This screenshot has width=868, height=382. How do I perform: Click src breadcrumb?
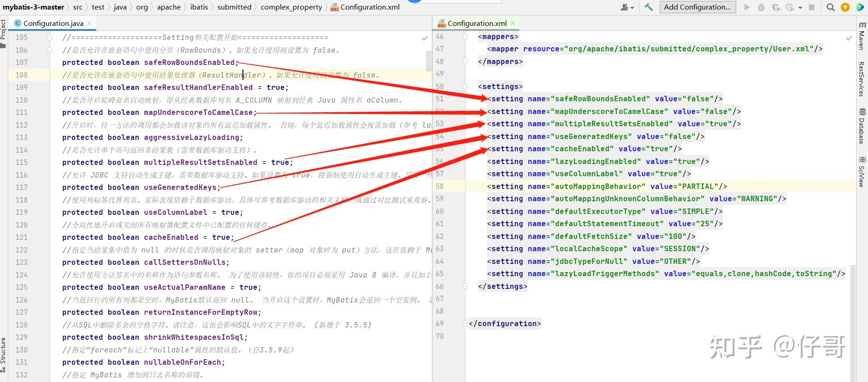pos(78,7)
